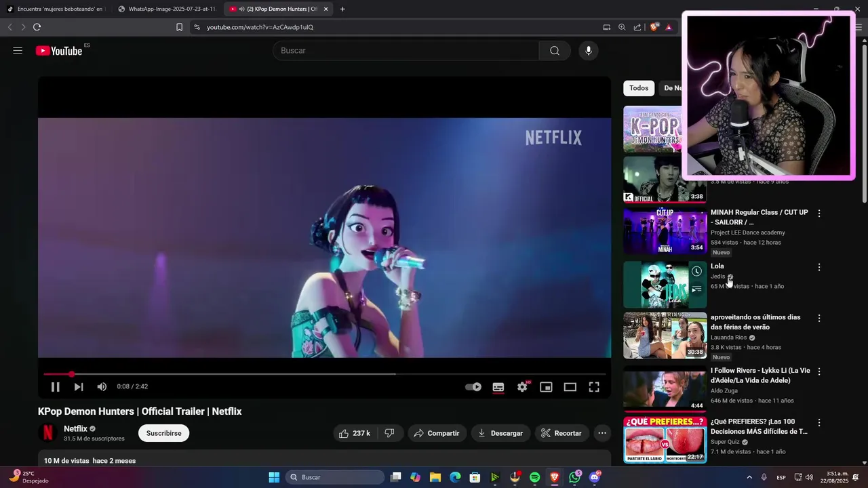Open WhatsApp from the taskbar

coord(575,477)
